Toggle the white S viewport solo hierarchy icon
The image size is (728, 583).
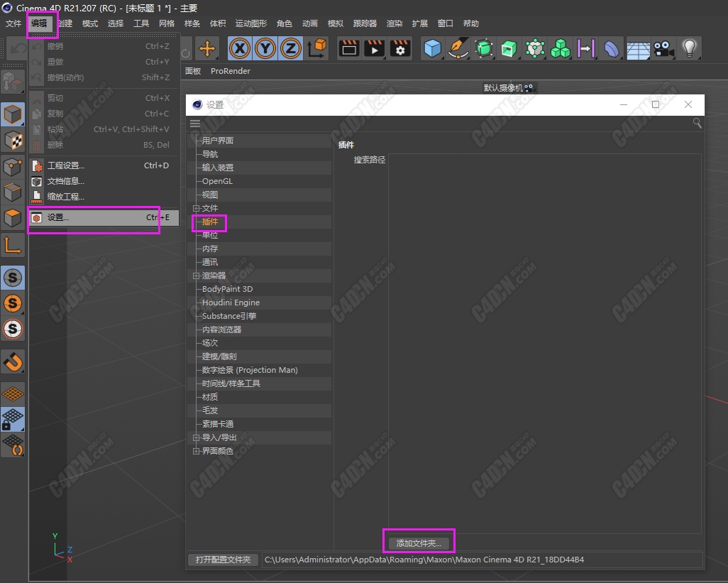pos(13,329)
